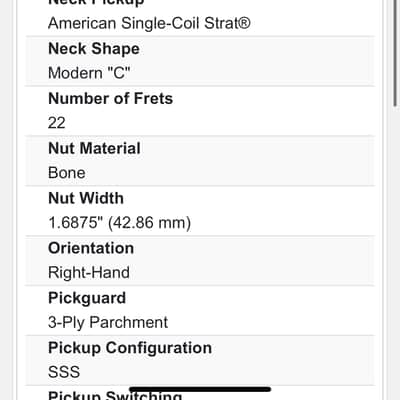This screenshot has width=400, height=400.
Task: Tap the iOS home indicator bar
Action: click(x=200, y=389)
